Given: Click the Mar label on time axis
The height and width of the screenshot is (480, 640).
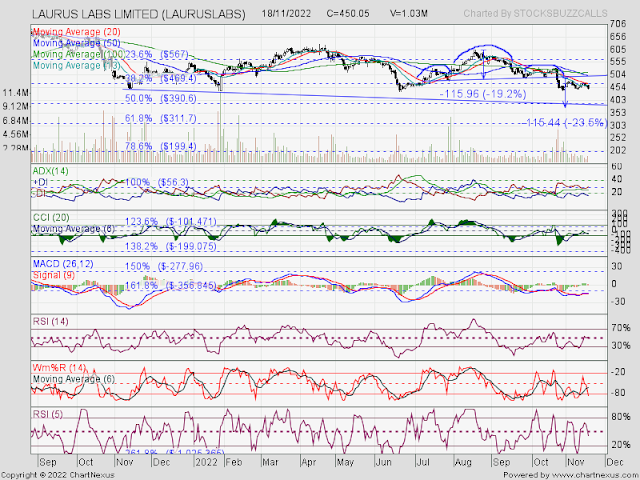Looking at the screenshot, I should (x=271, y=462).
